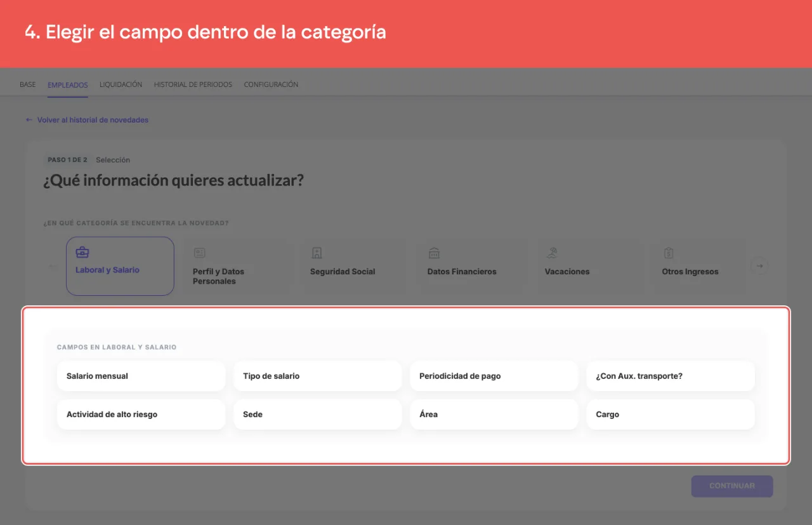The width and height of the screenshot is (812, 525).
Task: Click the beach icon in Vacaciones
Action: 551,253
